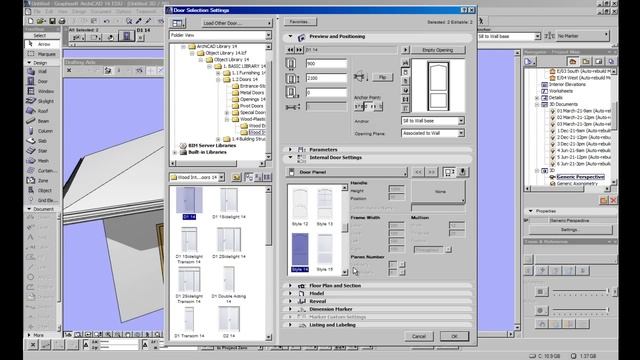Viewport: 640px width, 360px height.
Task: Switch to third preview-type icon beside door preview
Action: [405, 81]
